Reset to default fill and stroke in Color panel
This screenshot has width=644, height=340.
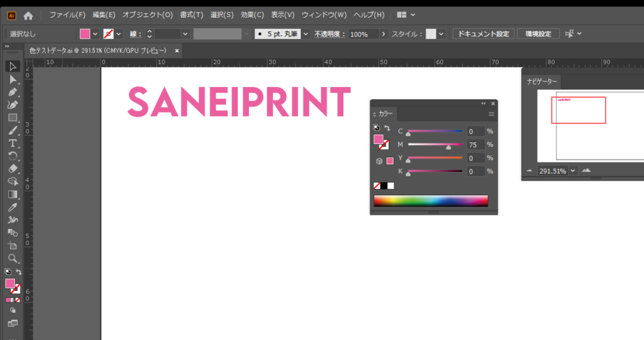click(376, 128)
